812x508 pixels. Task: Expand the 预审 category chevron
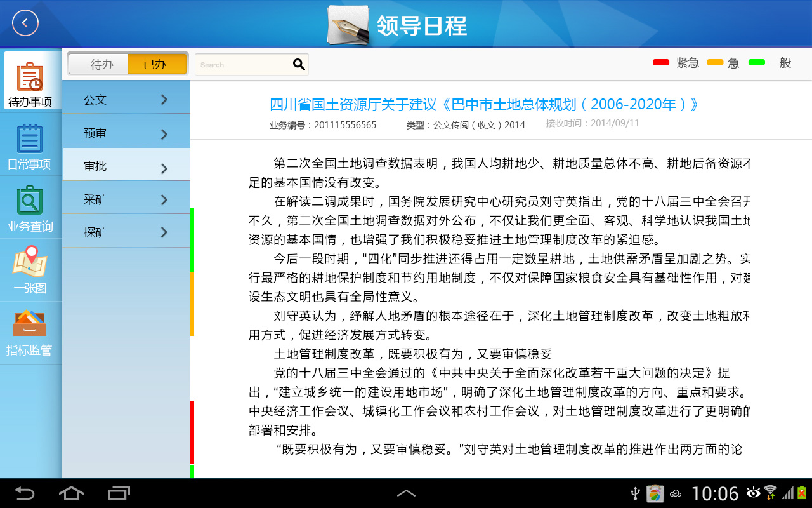pyautogui.click(x=164, y=134)
